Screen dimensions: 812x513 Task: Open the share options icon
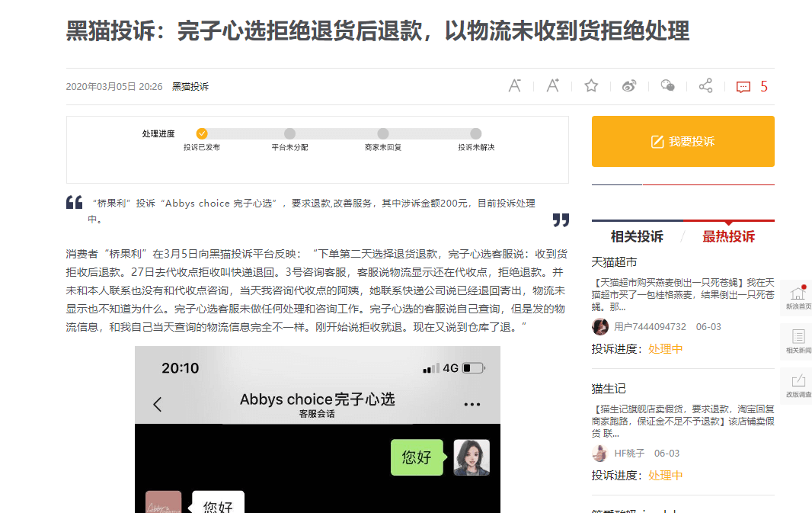coord(705,86)
